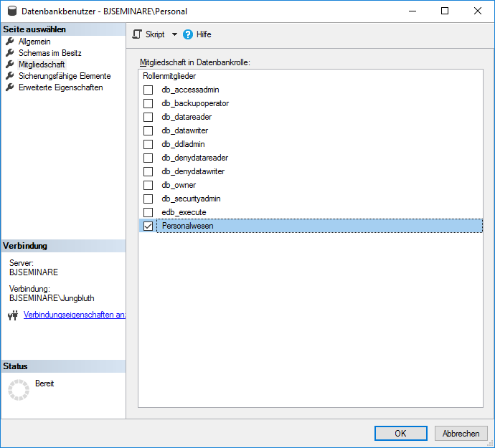Open Hilfe via the question mark icon
The image size is (495, 448).
pos(188,34)
